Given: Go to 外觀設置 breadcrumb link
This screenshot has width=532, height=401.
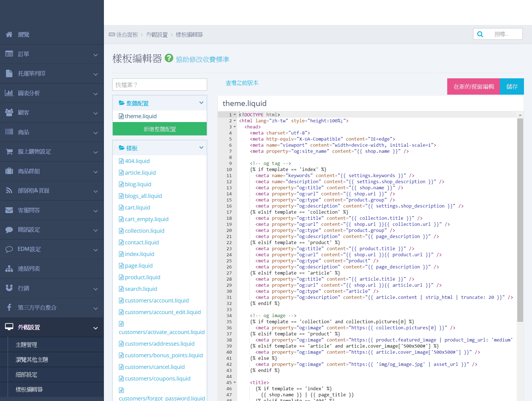Looking at the screenshot, I should (x=157, y=35).
